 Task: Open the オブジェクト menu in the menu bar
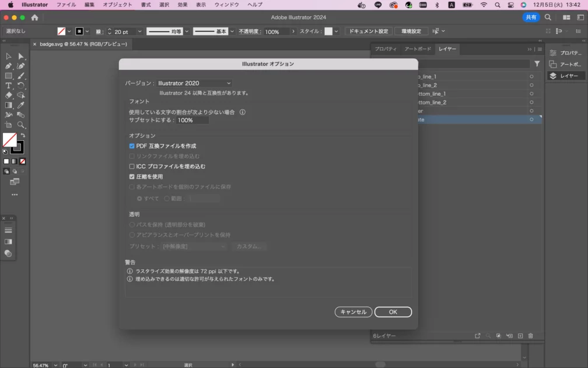(117, 5)
